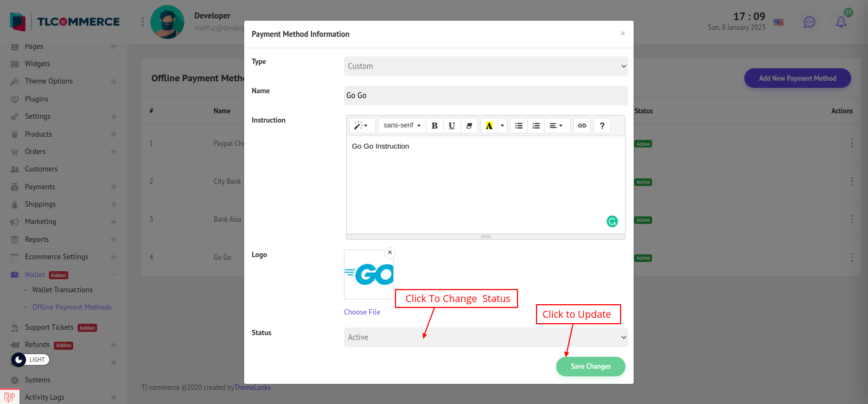Open the sans-serif font family dropdown
Viewport: 868px width, 404px height.
tap(401, 126)
